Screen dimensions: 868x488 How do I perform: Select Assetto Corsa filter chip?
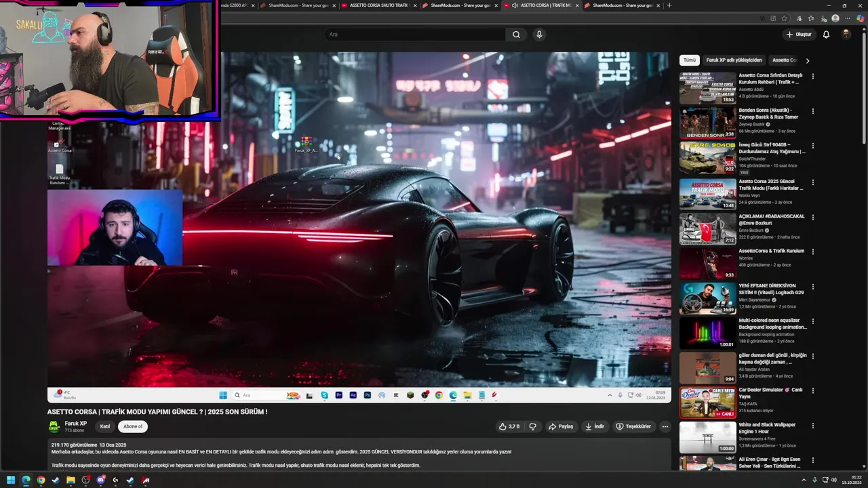click(785, 60)
